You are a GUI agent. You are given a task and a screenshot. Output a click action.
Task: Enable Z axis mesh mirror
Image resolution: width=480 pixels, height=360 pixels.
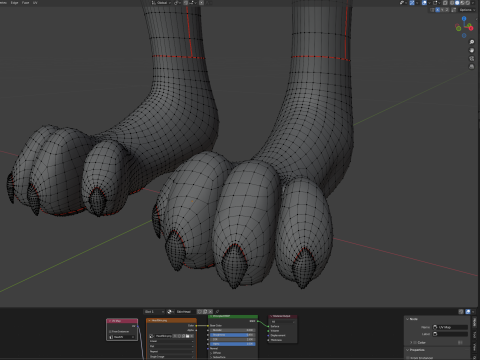click(x=447, y=10)
